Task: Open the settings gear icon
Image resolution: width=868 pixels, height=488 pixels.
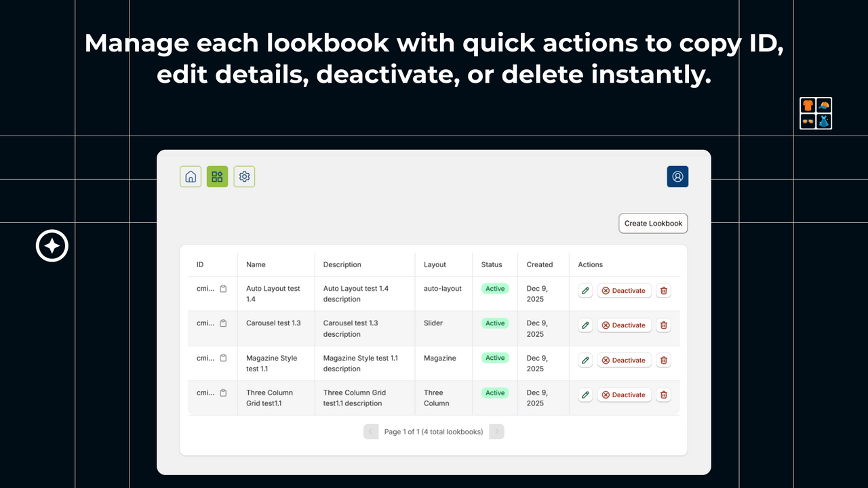Action: click(x=245, y=177)
